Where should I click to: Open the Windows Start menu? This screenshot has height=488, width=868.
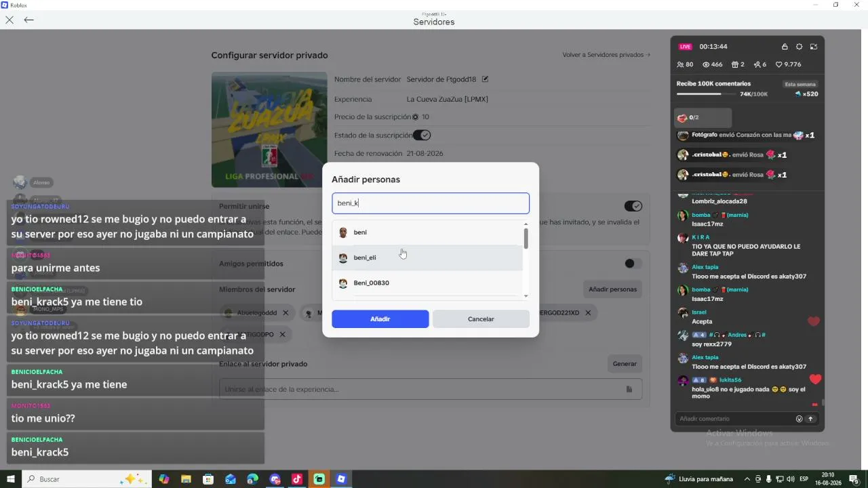tap(11, 479)
